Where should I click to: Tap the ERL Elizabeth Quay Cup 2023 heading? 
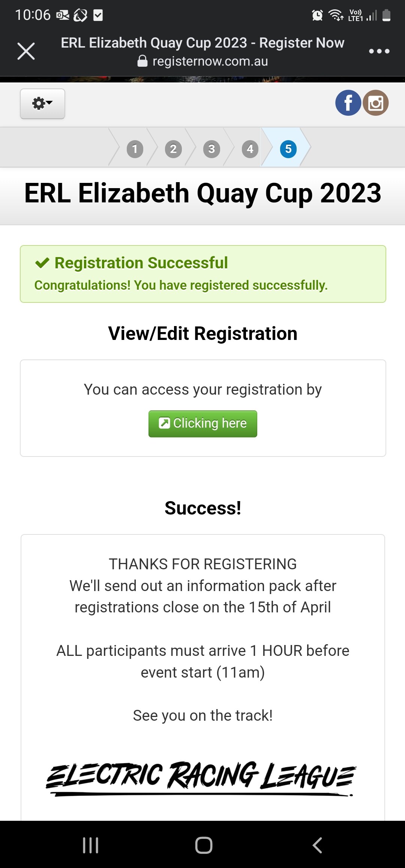(203, 193)
